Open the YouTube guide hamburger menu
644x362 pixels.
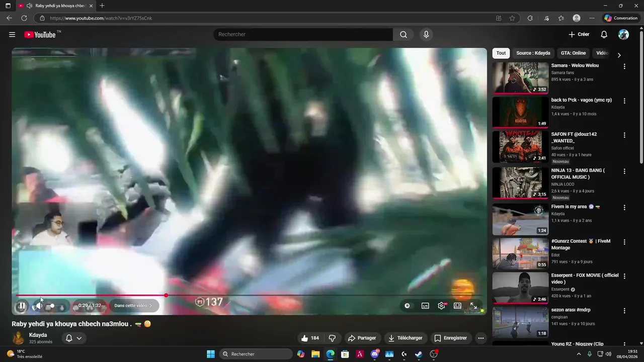pyautogui.click(x=12, y=35)
